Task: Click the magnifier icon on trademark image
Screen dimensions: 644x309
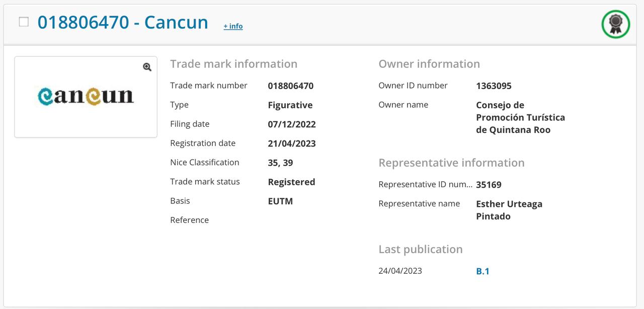Action: click(147, 67)
